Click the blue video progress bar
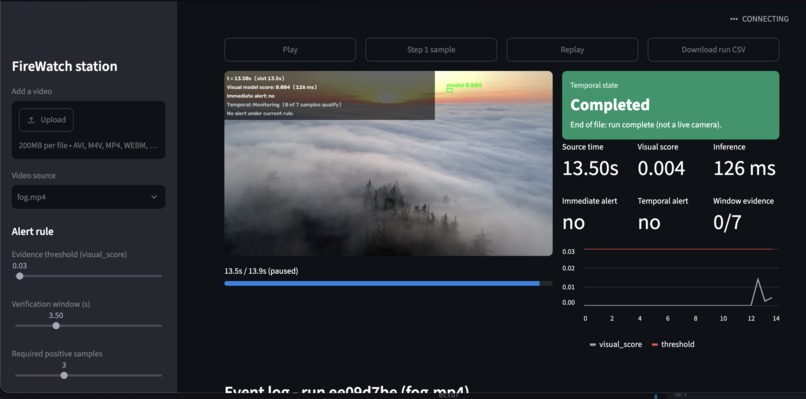806x399 pixels. point(388,283)
